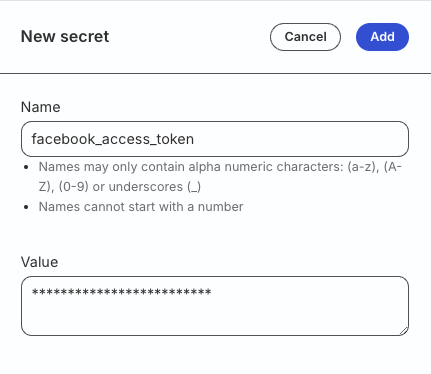The image size is (431, 374).
Task: Select the Value field label
Action: click(40, 262)
